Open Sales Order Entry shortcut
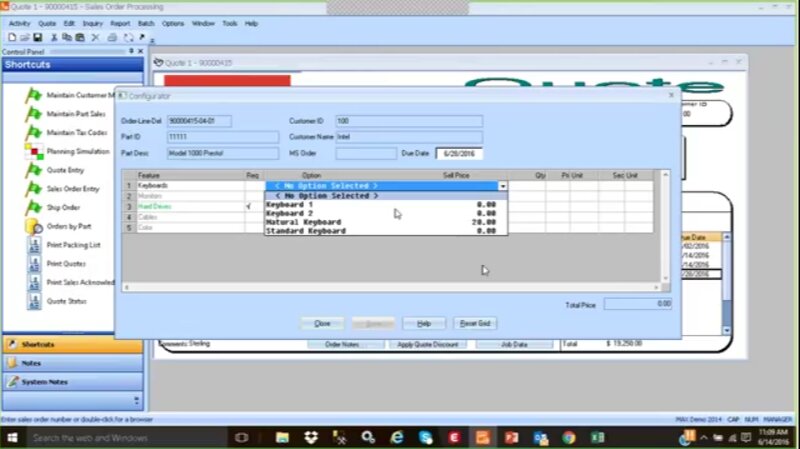The height and width of the screenshot is (449, 800). (x=72, y=188)
